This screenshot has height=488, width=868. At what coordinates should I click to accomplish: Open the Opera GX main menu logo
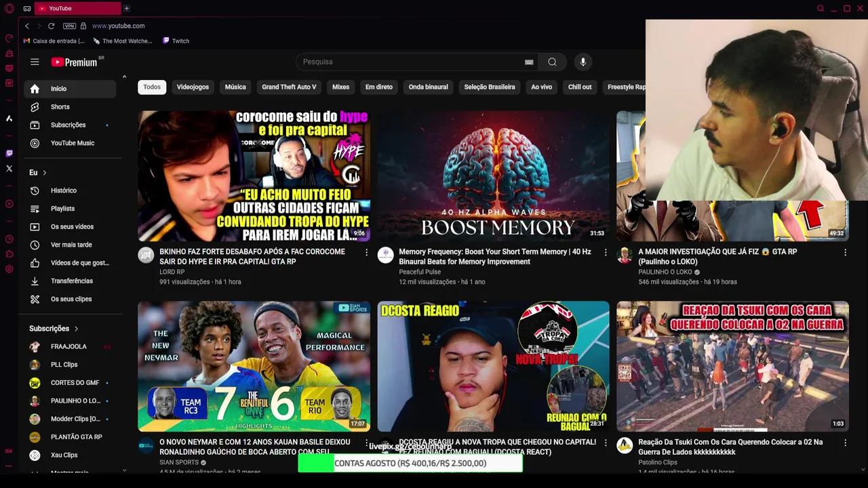[x=9, y=8]
